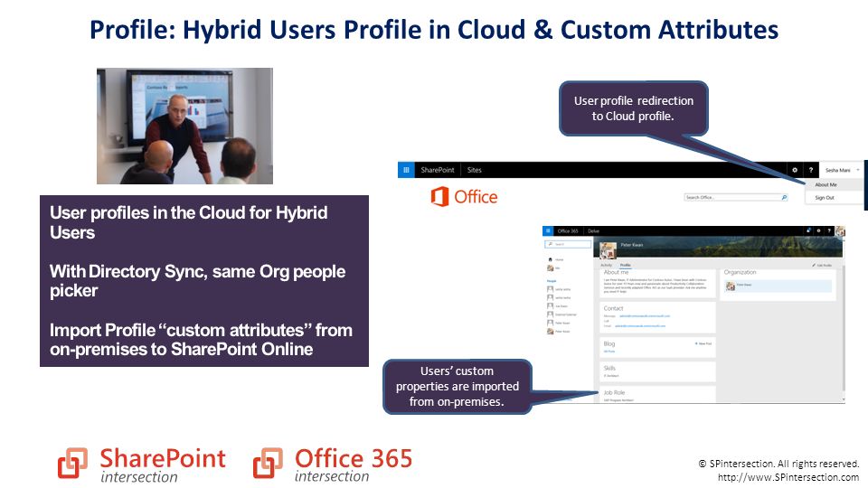This screenshot has height=488, width=868.
Task: Open the http://www.SPintersection.com link
Action: pyautogui.click(x=788, y=477)
